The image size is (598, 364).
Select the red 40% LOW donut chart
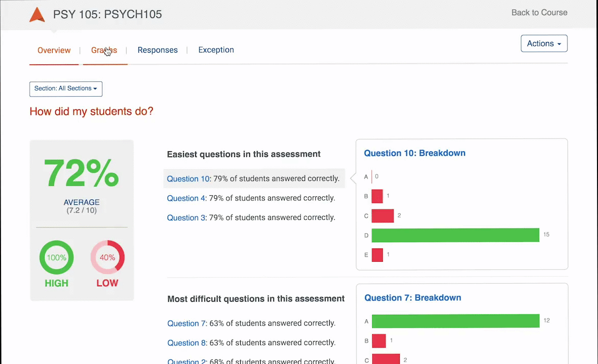107,257
